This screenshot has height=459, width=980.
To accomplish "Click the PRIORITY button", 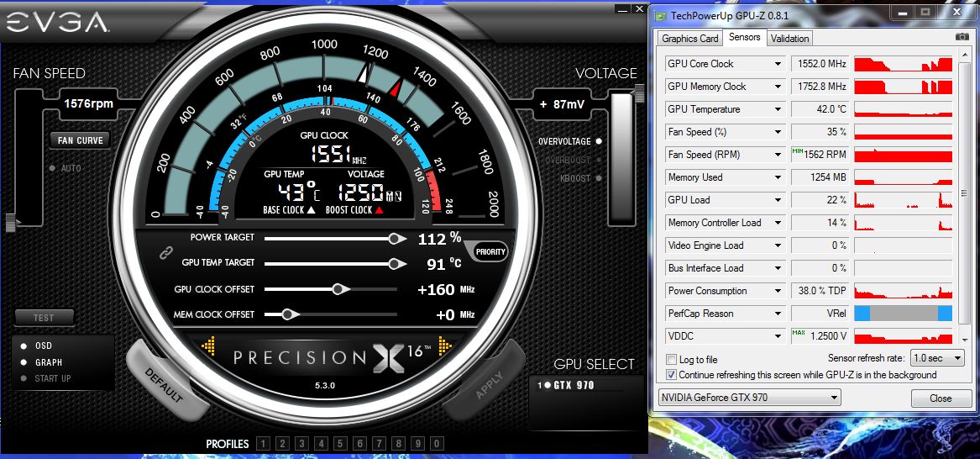I will [x=490, y=252].
